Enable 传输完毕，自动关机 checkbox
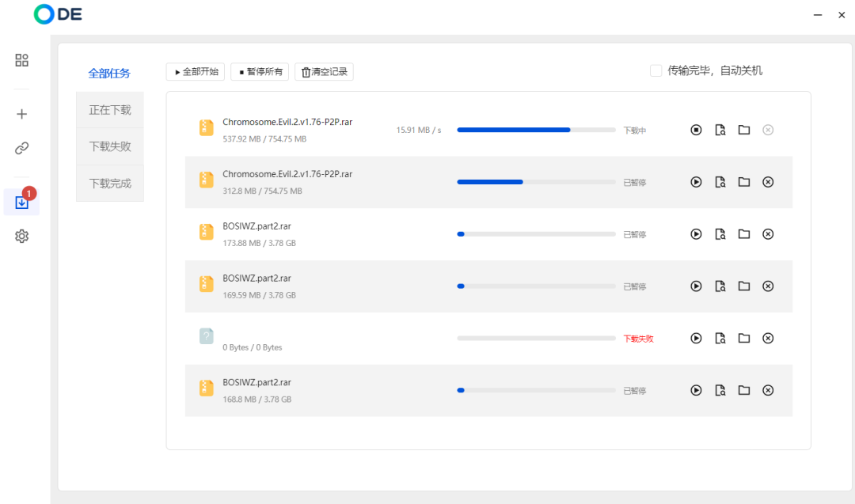 (655, 70)
